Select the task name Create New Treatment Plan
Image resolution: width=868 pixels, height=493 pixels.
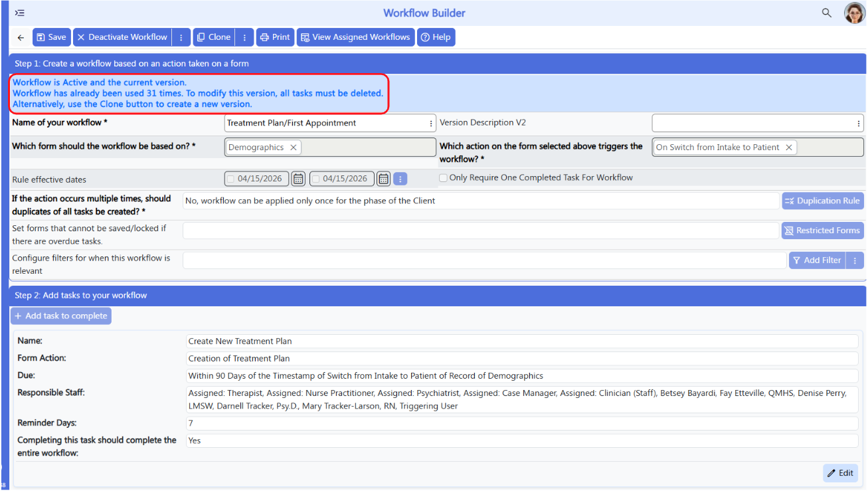click(x=240, y=341)
